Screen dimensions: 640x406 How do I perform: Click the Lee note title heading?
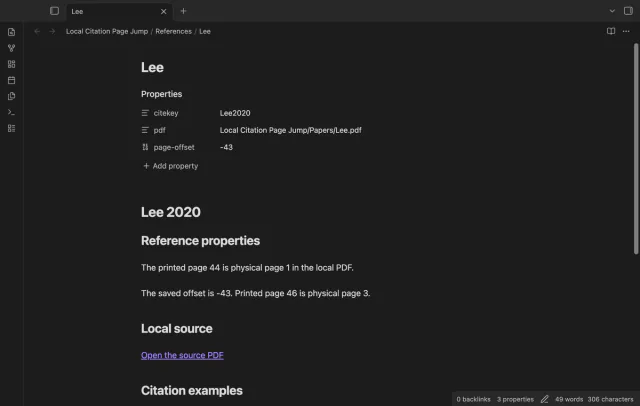click(x=152, y=67)
